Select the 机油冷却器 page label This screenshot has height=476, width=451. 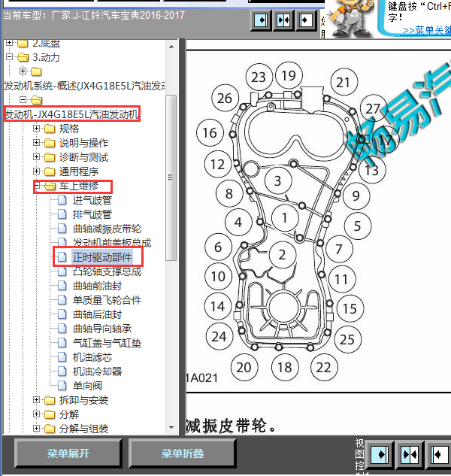(x=97, y=371)
